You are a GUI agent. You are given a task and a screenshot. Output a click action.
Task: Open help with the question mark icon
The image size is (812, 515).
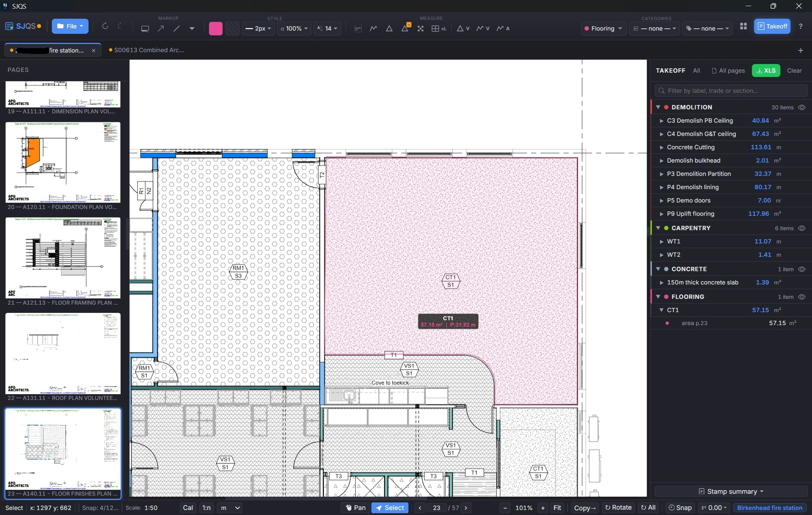(800, 26)
